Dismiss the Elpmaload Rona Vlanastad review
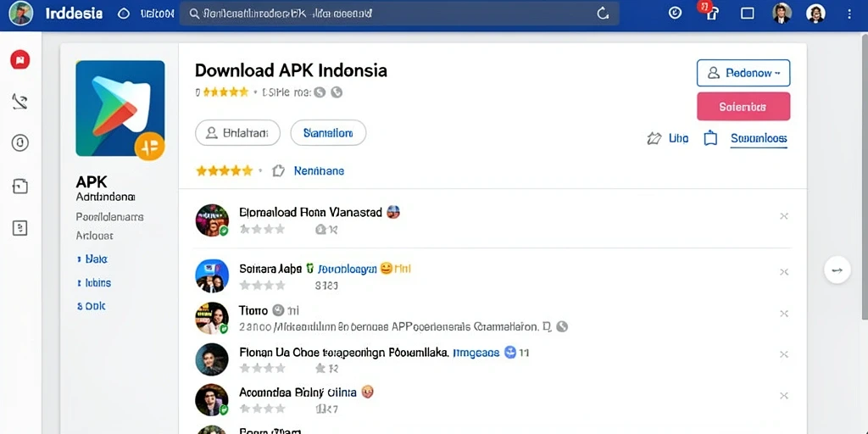Viewport: 868px width, 434px height. point(784,216)
